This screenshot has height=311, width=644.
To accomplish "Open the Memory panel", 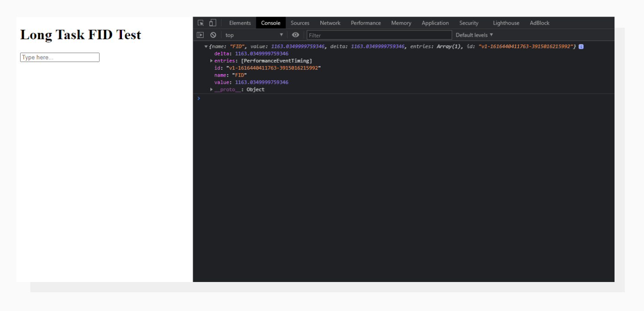I will point(401,23).
